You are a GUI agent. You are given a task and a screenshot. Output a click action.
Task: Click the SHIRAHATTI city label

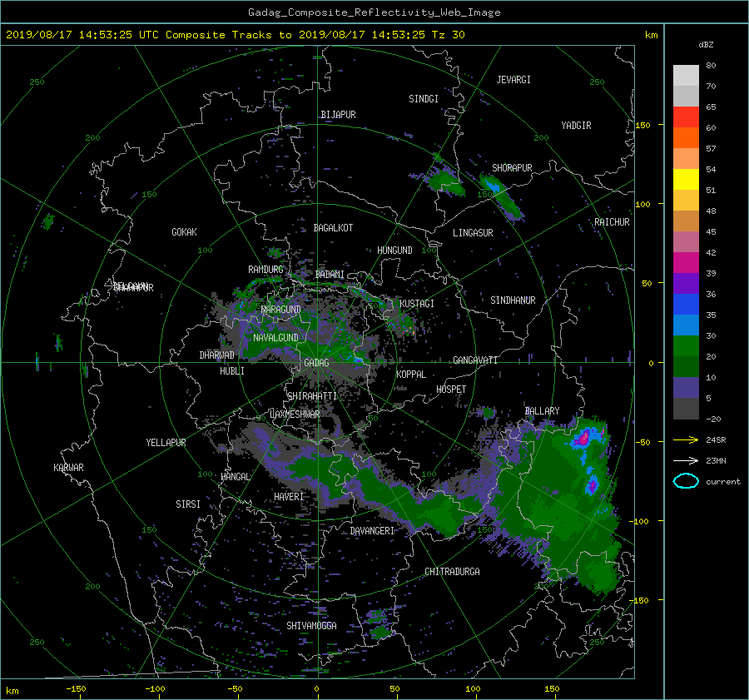312,396
